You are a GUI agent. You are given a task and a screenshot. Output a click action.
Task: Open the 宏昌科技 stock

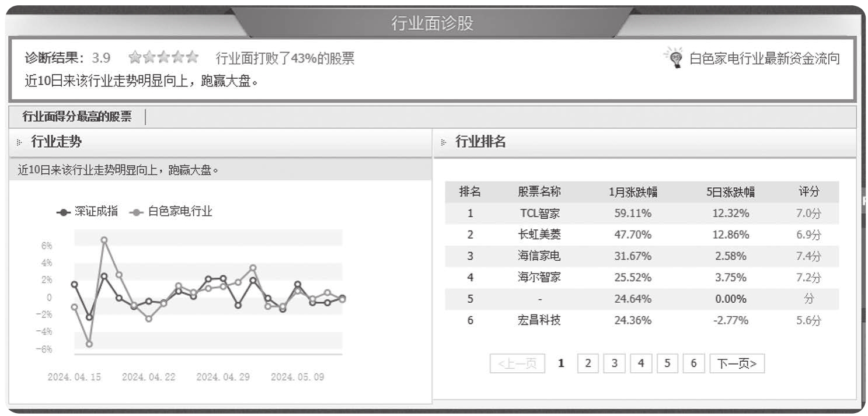coord(539,320)
